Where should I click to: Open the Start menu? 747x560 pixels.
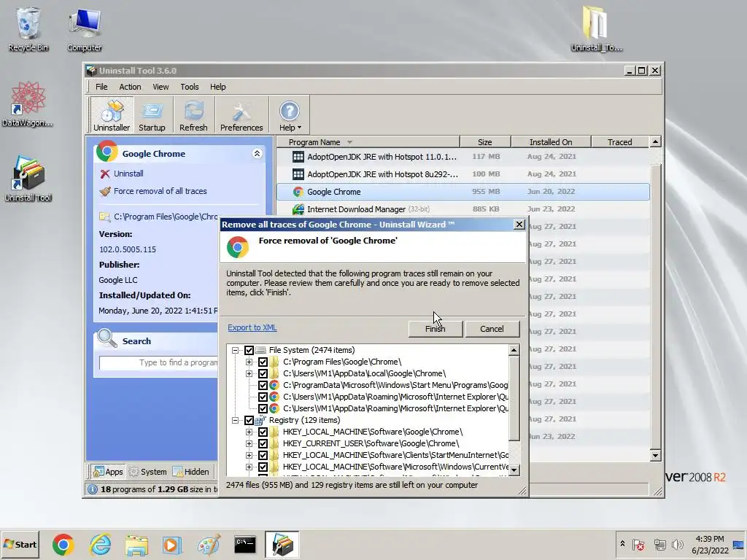click(20, 544)
